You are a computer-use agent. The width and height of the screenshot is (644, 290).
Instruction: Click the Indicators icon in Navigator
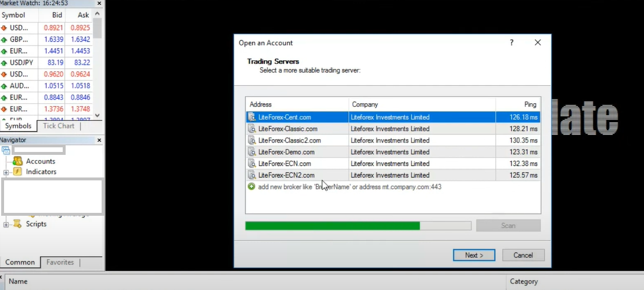tap(17, 172)
